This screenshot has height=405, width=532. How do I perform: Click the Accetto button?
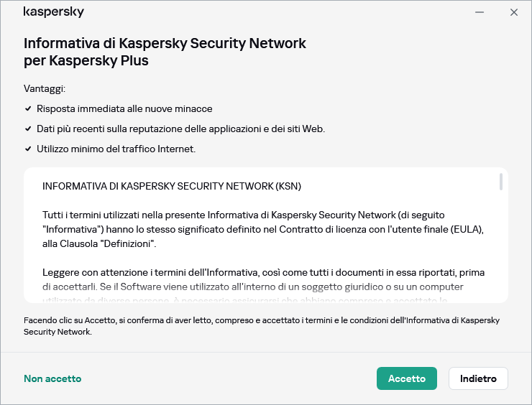coord(406,378)
